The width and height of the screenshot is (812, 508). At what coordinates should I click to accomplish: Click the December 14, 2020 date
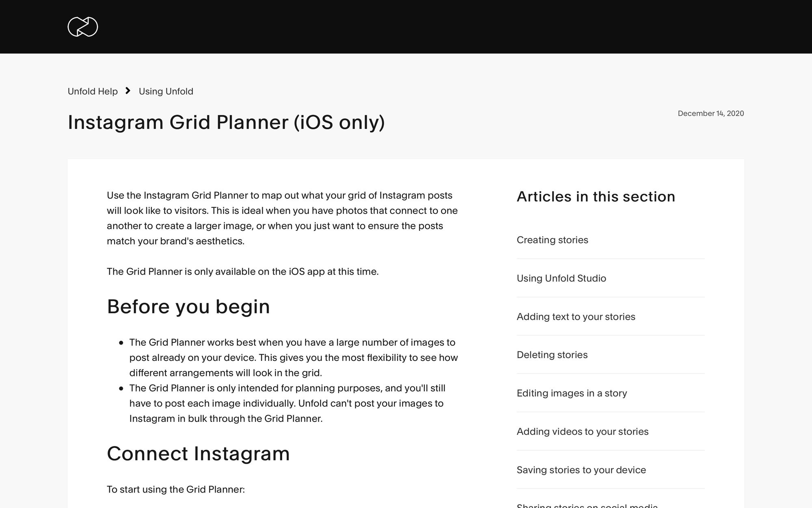click(710, 113)
